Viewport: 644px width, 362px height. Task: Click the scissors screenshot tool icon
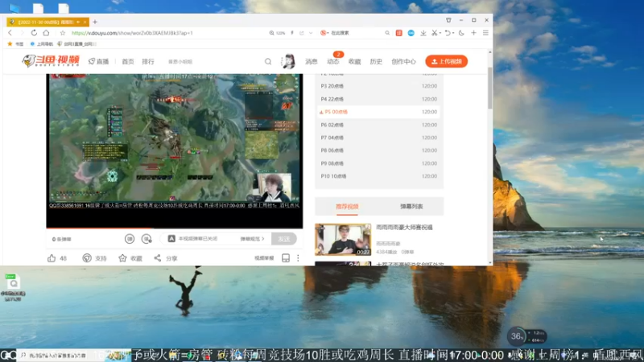[434, 33]
